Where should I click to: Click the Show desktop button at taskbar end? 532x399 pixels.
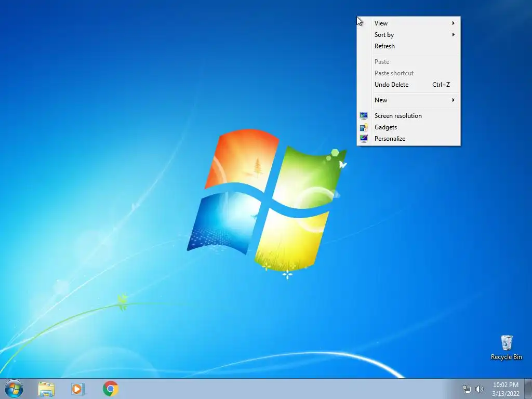click(x=528, y=389)
